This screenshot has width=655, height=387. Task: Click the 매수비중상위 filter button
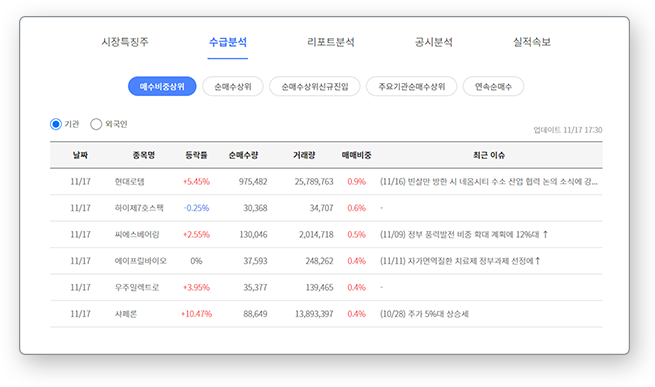(x=162, y=87)
